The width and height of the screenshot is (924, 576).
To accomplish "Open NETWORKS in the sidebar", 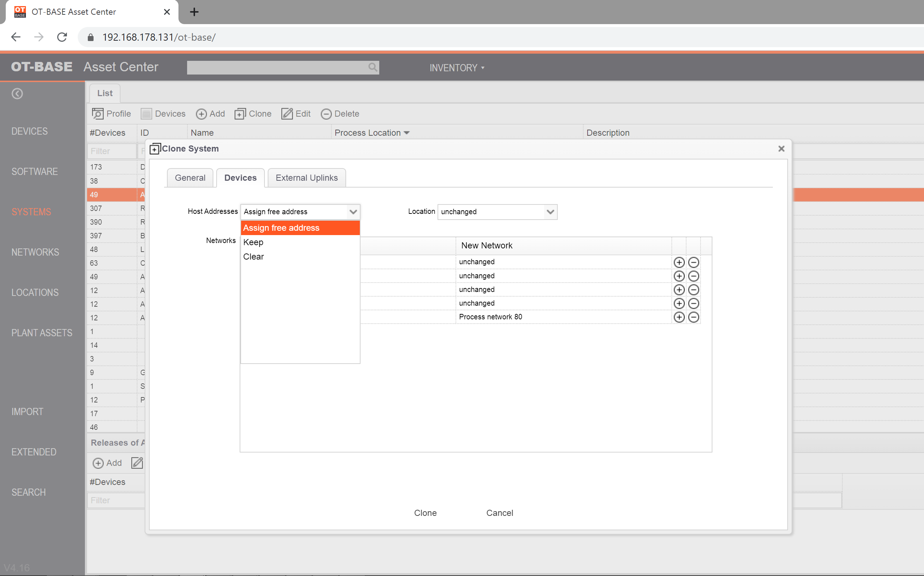I will point(35,252).
